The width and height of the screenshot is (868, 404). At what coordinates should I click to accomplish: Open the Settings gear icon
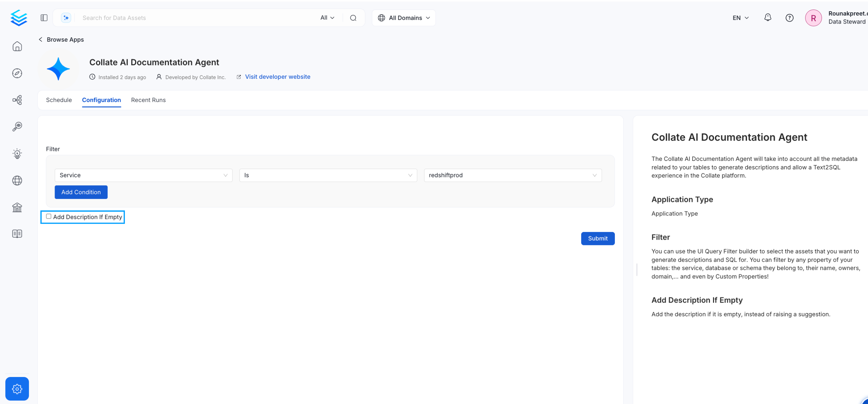click(17, 388)
